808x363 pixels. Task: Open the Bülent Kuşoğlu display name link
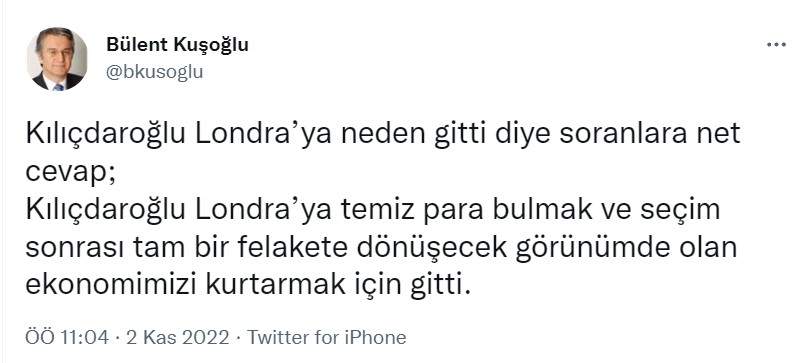(x=177, y=45)
